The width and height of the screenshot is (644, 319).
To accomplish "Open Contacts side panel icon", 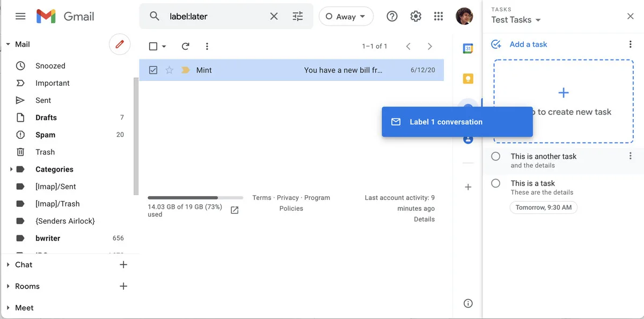I will (468, 139).
